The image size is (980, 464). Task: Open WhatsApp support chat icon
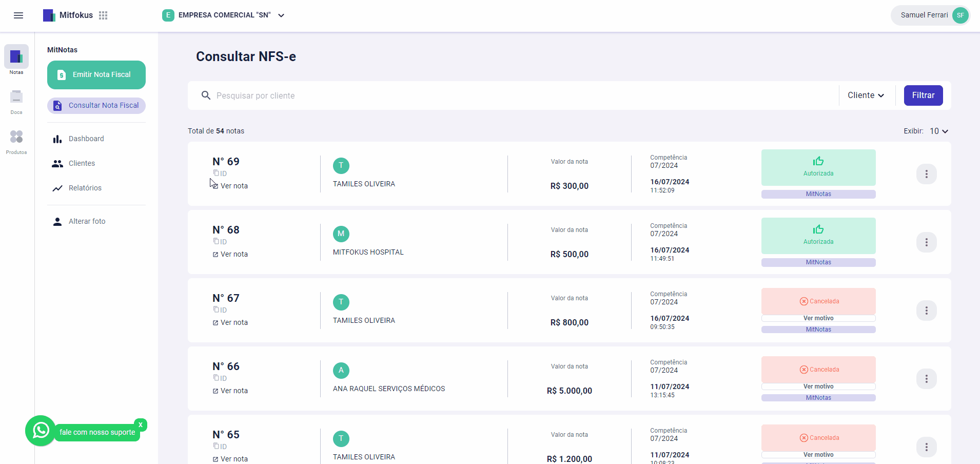41,431
